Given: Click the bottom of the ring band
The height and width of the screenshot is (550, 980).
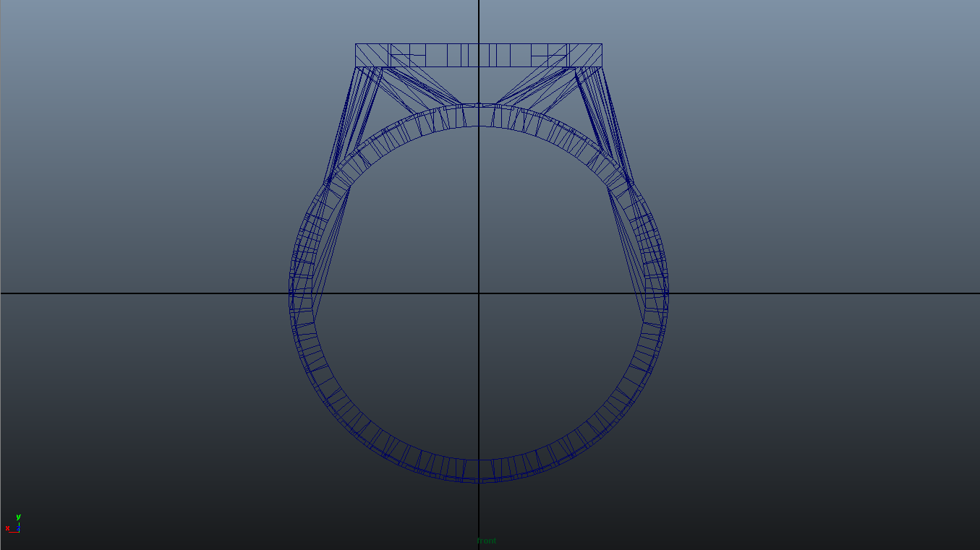Looking at the screenshot, I should 479,470.
